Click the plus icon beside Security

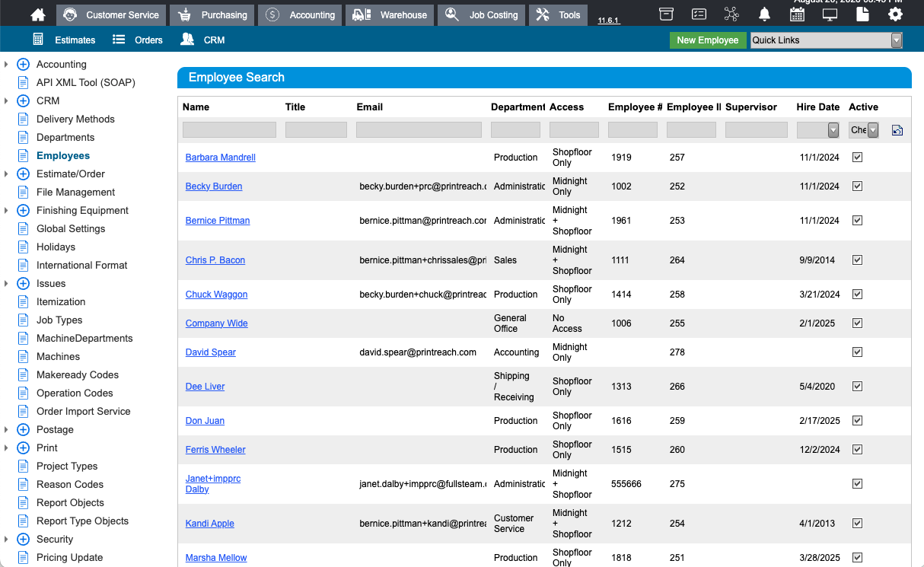click(x=23, y=540)
